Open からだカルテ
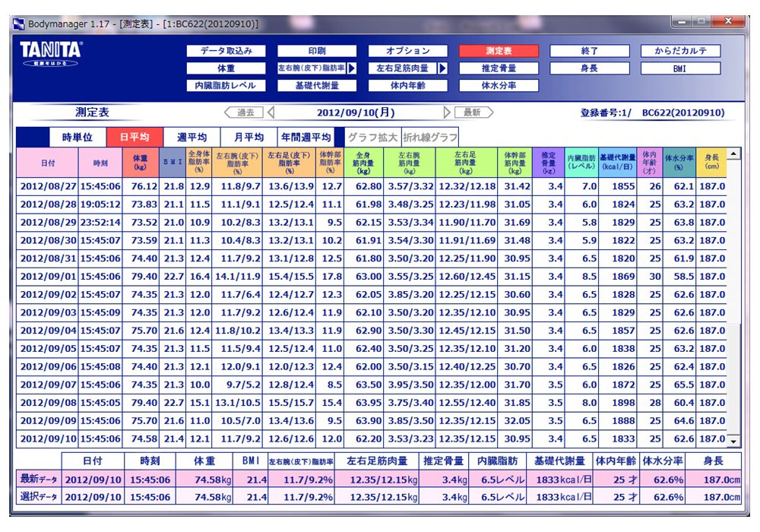 [681, 51]
